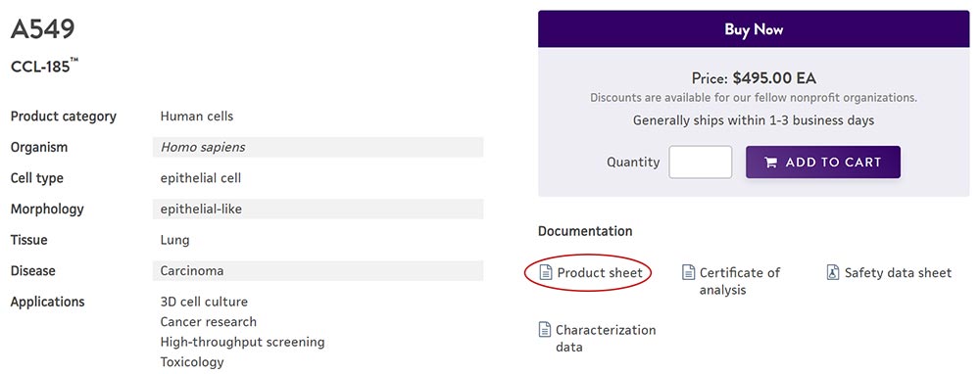Click the Safety data sheet PDF icon
Viewport: 980px width, 374px height.
(832, 272)
